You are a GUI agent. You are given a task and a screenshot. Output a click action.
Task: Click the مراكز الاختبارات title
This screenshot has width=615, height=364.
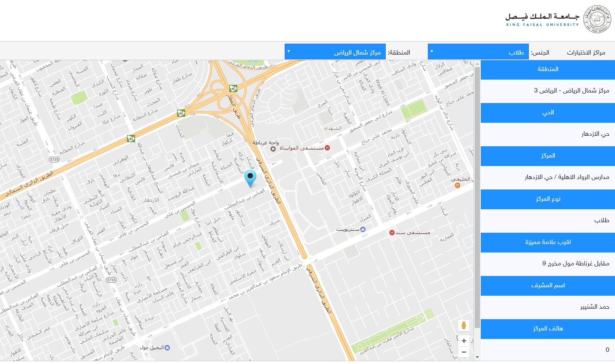coord(586,53)
